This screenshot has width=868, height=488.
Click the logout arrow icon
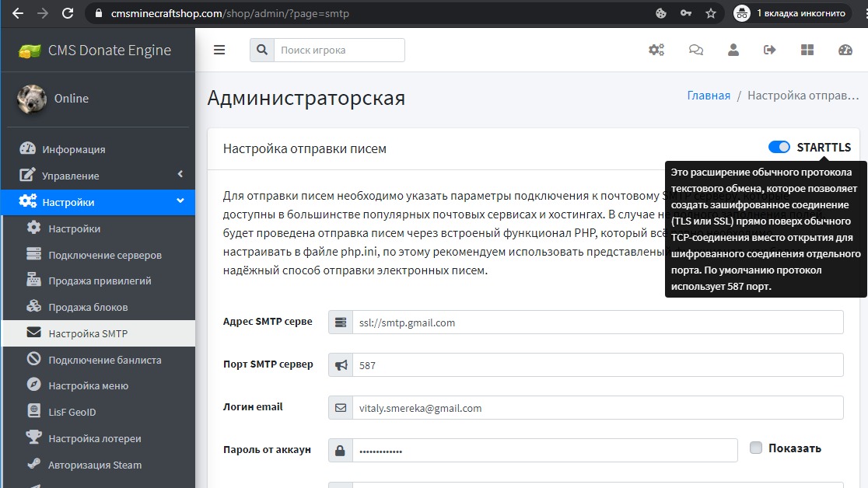pyautogui.click(x=770, y=50)
